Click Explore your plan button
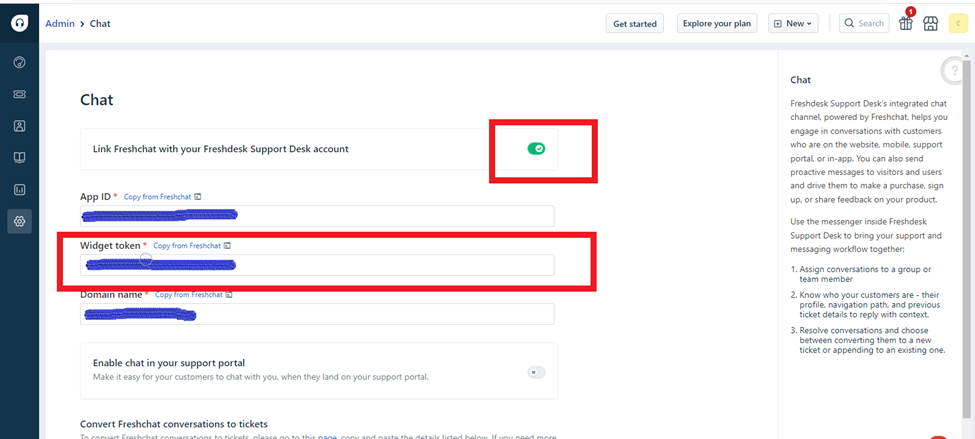Screen dimensions: 975x439 tap(717, 24)
